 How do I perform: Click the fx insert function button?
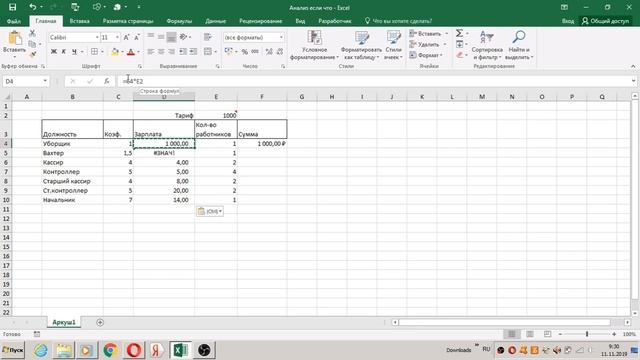[x=107, y=81]
